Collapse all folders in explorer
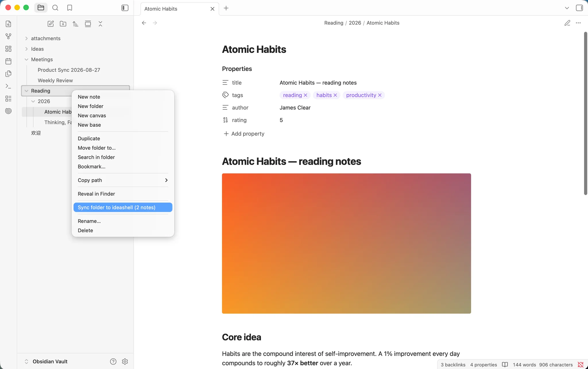The image size is (588, 369). point(100,24)
